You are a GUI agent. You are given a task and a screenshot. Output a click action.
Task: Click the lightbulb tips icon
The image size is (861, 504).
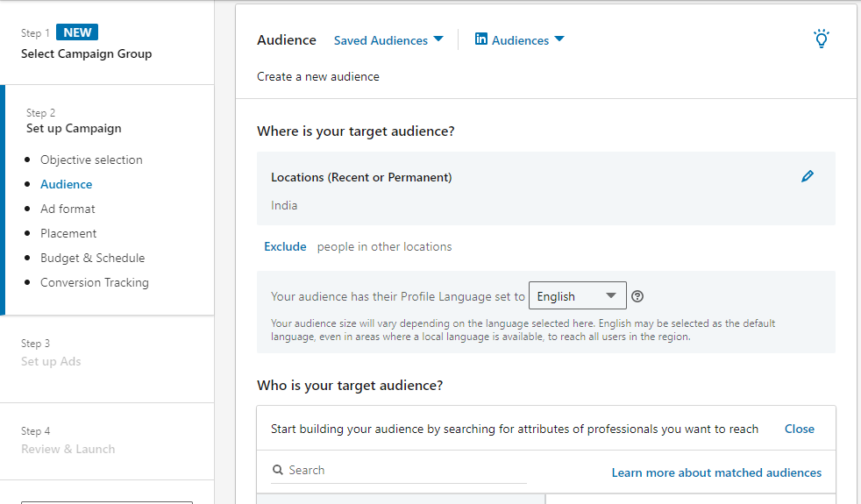pos(821,39)
